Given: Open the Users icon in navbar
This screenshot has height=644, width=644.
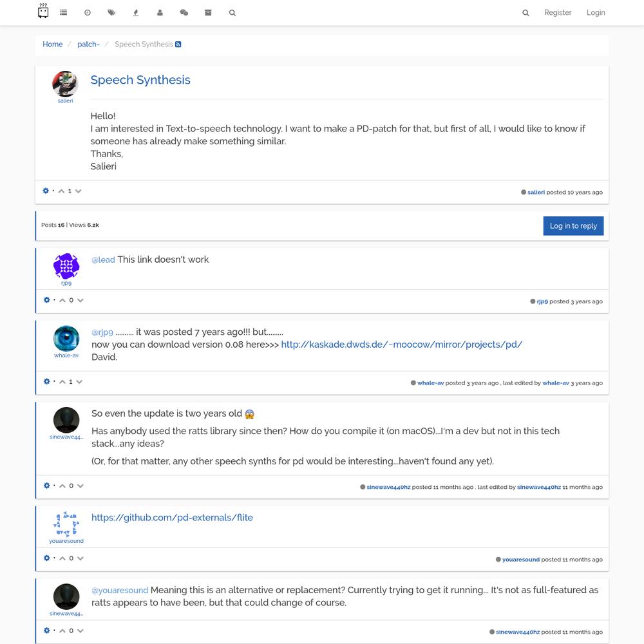Looking at the screenshot, I should tap(160, 12).
